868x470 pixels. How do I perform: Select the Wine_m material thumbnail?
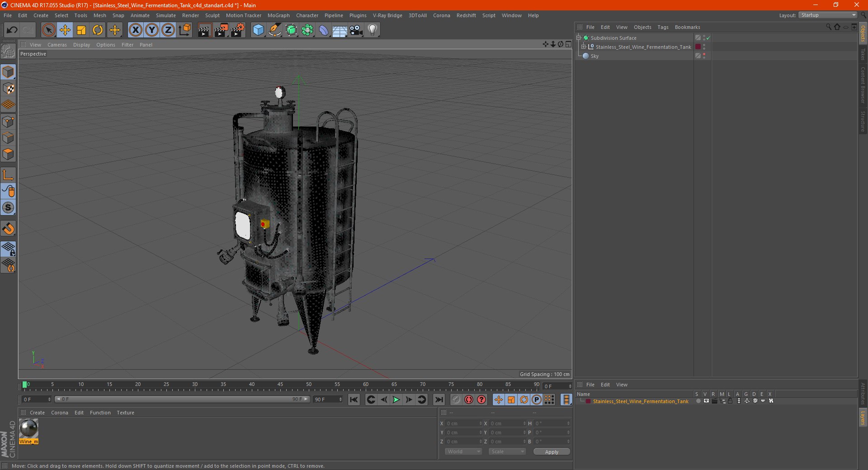[29, 428]
